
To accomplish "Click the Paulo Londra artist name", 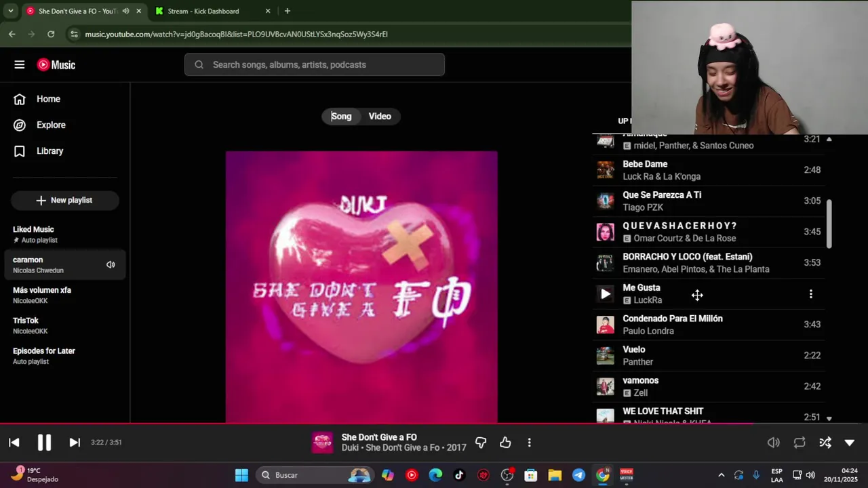I will point(648,331).
